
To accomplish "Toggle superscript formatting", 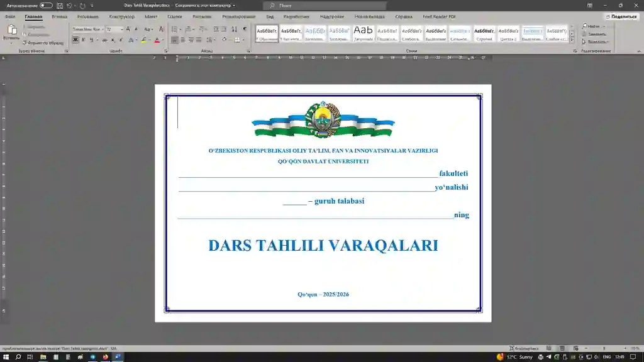I will click(121, 40).
